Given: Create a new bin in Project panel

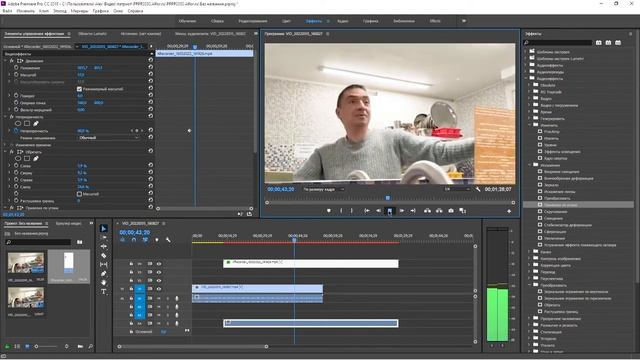Looking at the screenshot, I should pyautogui.click(x=80, y=346).
